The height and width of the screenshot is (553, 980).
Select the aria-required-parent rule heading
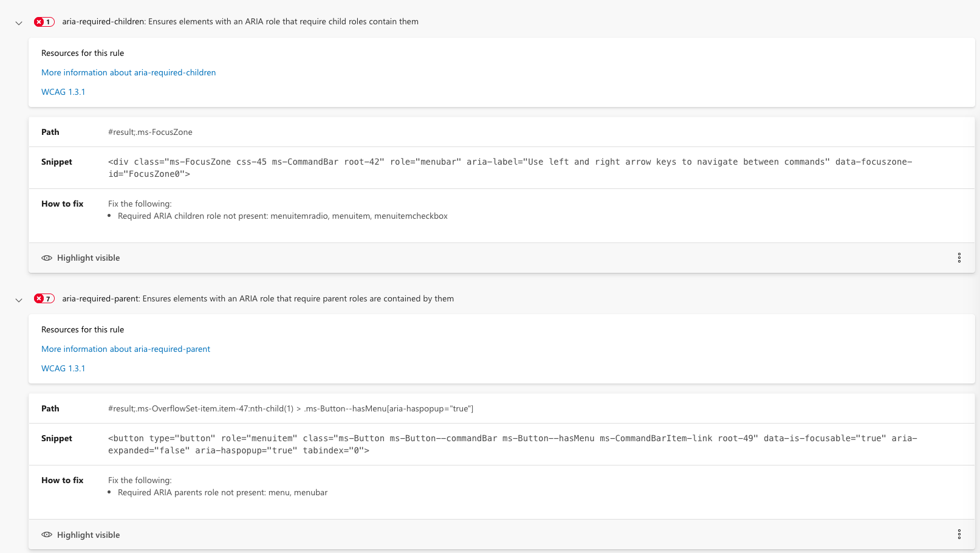coord(258,298)
